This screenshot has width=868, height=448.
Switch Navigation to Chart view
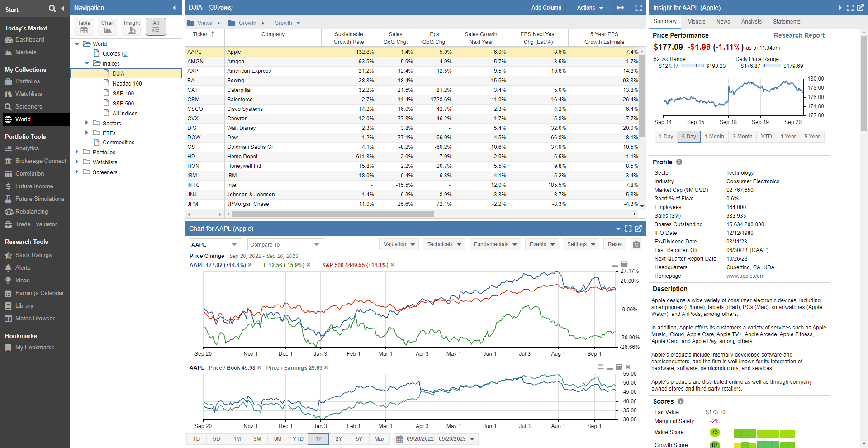point(108,27)
